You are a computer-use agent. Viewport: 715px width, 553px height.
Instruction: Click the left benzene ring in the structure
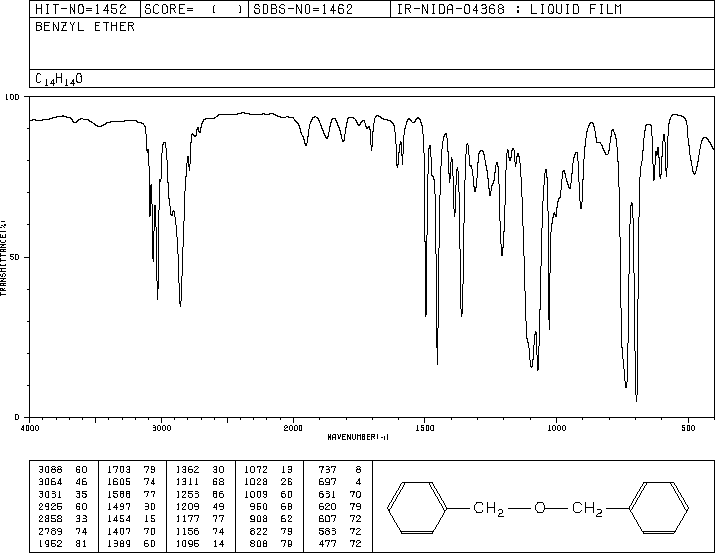click(x=412, y=508)
